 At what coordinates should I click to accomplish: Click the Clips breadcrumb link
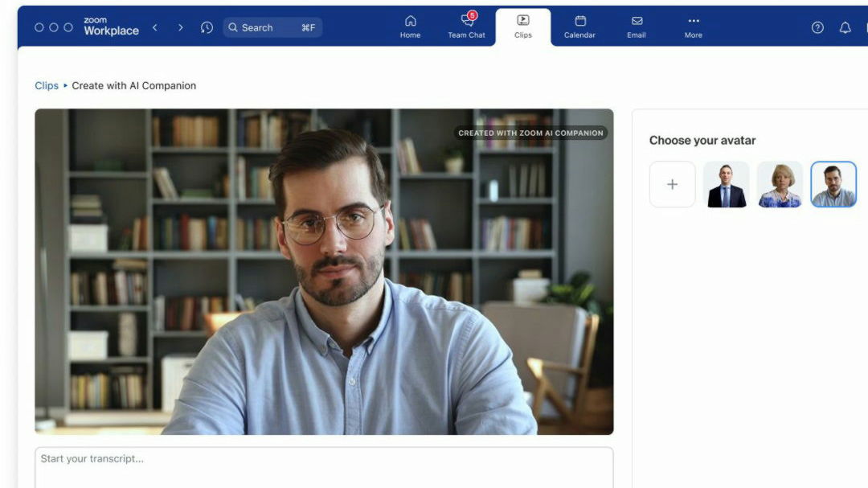tap(47, 85)
